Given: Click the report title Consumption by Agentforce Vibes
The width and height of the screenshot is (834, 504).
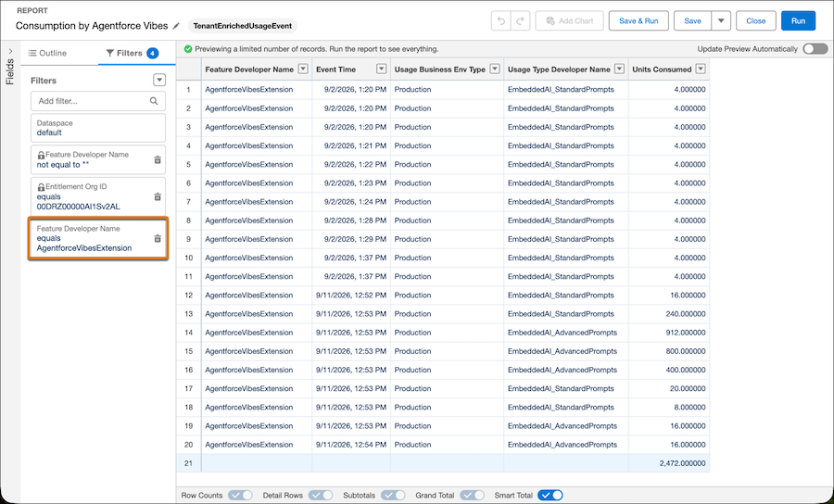Looking at the screenshot, I should click(x=92, y=26).
